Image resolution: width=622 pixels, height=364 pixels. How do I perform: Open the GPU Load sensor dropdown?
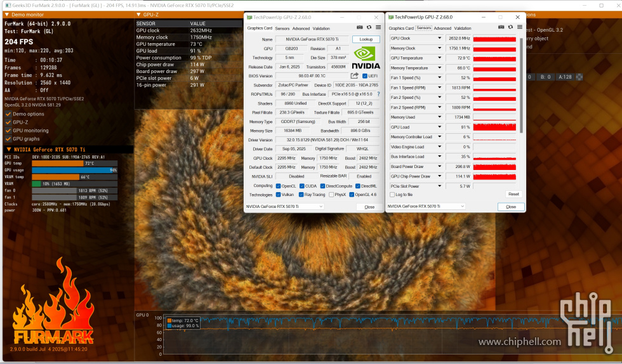point(439,127)
